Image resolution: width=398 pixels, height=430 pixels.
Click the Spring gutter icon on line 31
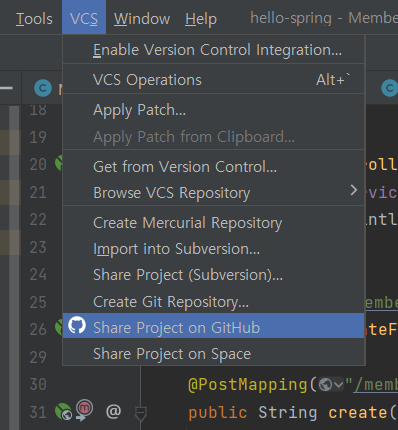(x=63, y=411)
